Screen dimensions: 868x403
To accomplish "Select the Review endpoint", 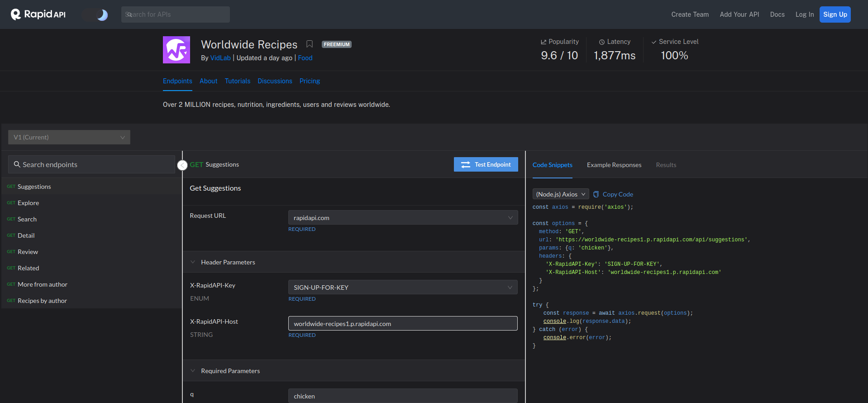I will click(x=91, y=252).
